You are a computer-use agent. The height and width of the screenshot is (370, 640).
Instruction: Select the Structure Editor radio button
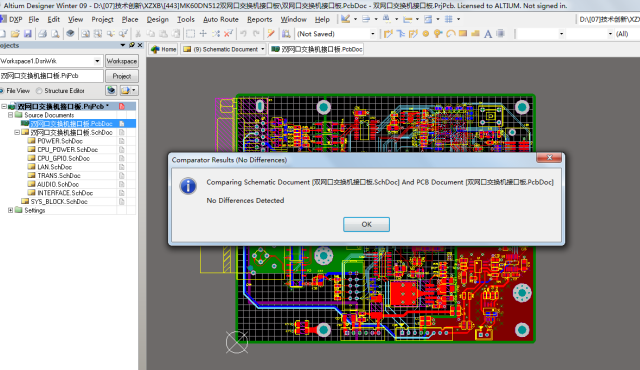coord(39,91)
